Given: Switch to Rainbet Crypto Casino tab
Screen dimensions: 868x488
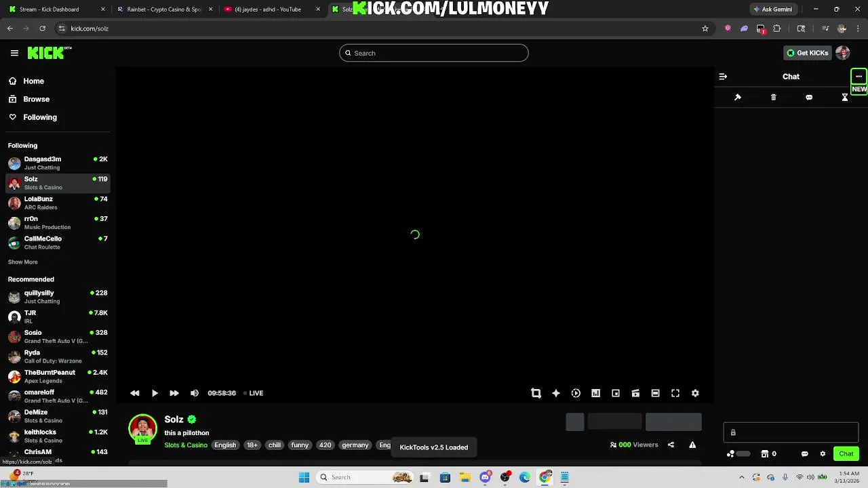Looking at the screenshot, I should click(x=165, y=9).
